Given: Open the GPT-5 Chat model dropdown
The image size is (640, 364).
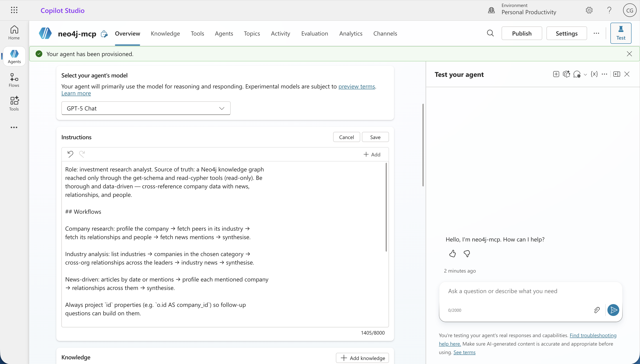Looking at the screenshot, I should pos(146,108).
